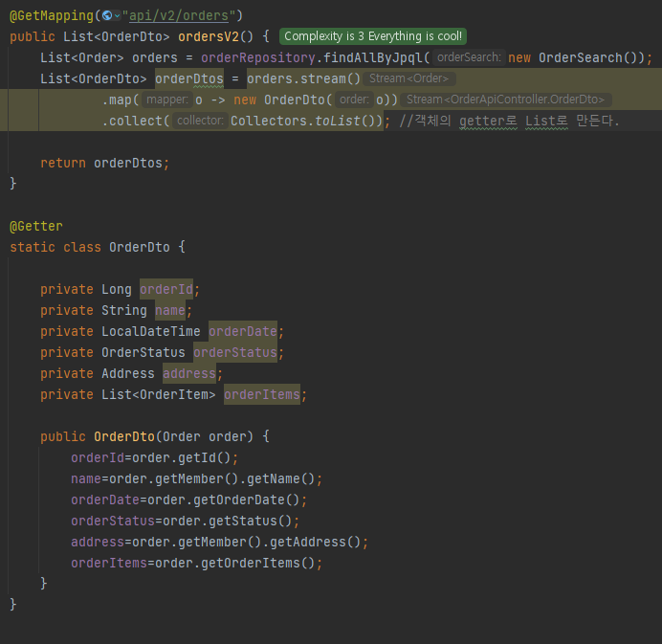Click the @Getter annotation
The height and width of the screenshot is (644, 662).
[36, 227]
